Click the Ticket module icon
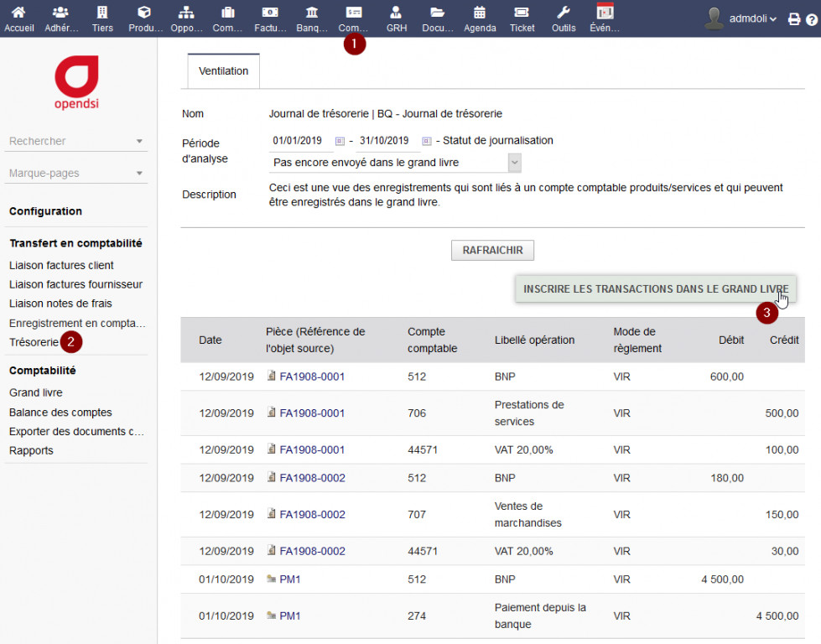 pos(522,13)
